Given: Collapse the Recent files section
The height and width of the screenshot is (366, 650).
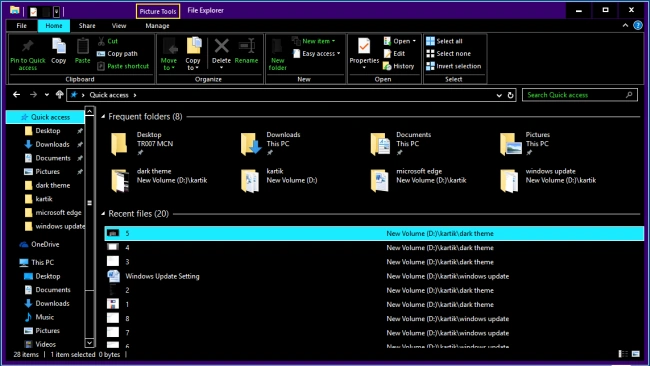Looking at the screenshot, I should click(103, 213).
